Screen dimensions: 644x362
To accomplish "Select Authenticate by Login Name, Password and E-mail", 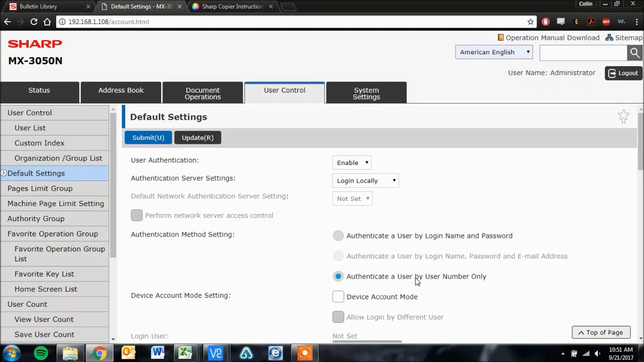I will pos(338,256).
